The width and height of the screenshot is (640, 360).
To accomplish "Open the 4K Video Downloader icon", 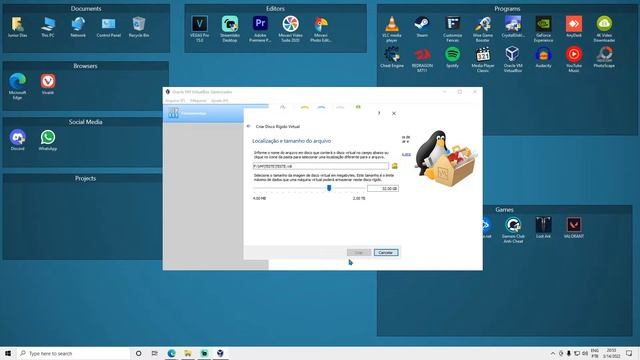I will coord(604,29).
